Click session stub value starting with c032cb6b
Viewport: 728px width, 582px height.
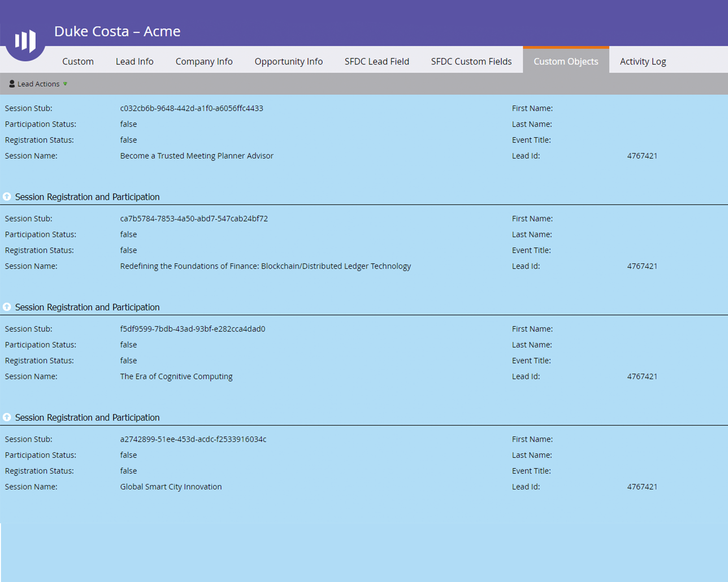pos(192,108)
